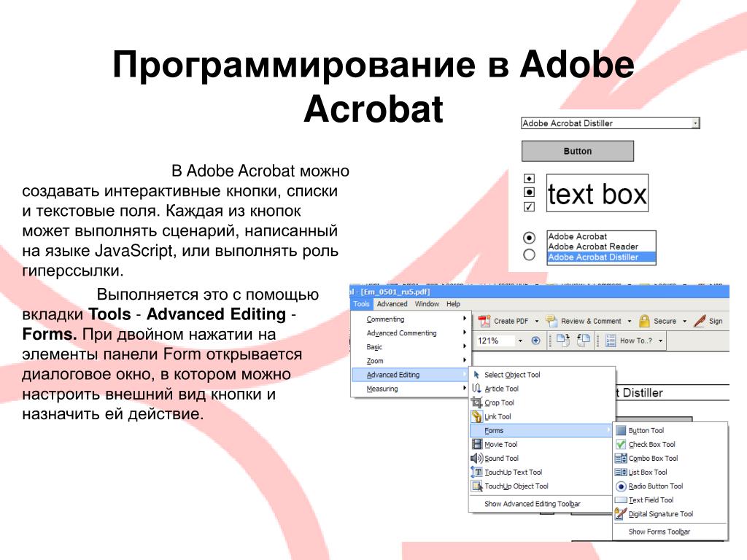
Task: Click into the 'text box' field
Action: tap(597, 192)
